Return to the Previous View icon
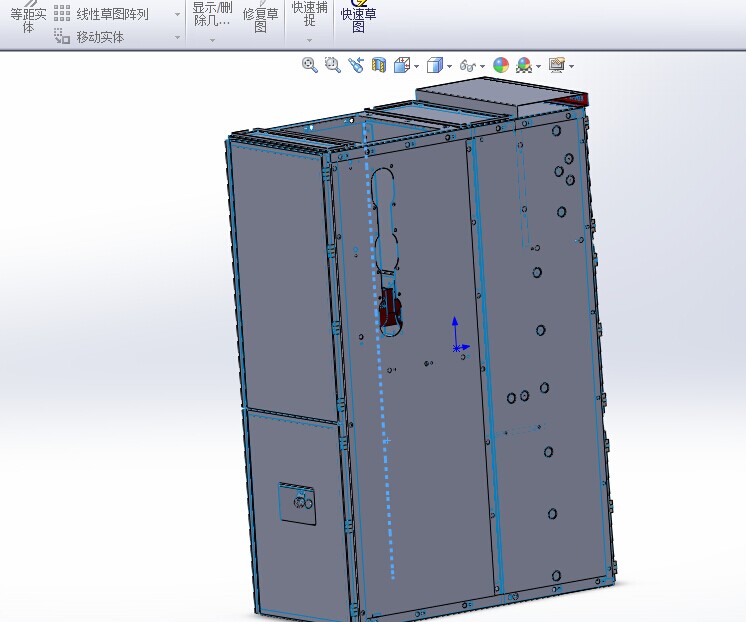 [x=355, y=65]
